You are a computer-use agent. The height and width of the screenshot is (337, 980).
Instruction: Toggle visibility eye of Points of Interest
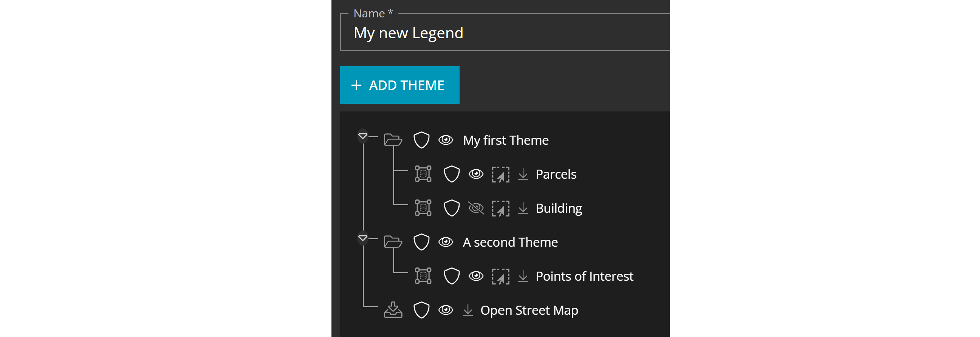[476, 276]
